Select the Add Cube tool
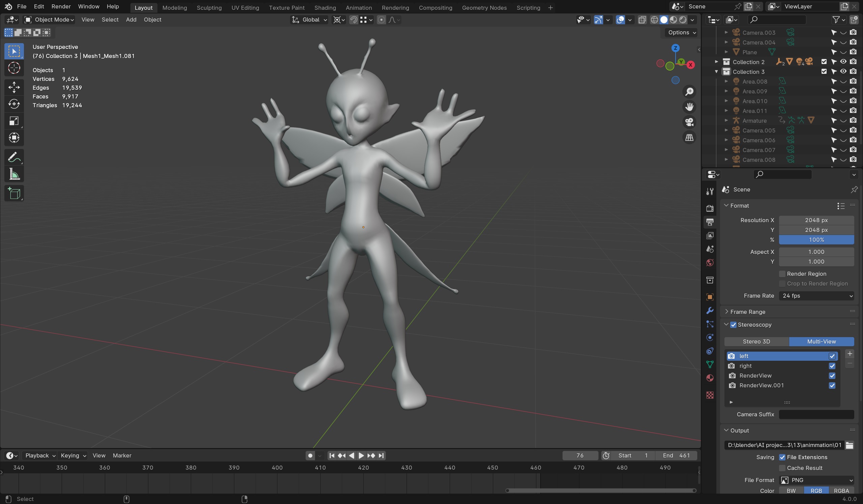 click(14, 194)
